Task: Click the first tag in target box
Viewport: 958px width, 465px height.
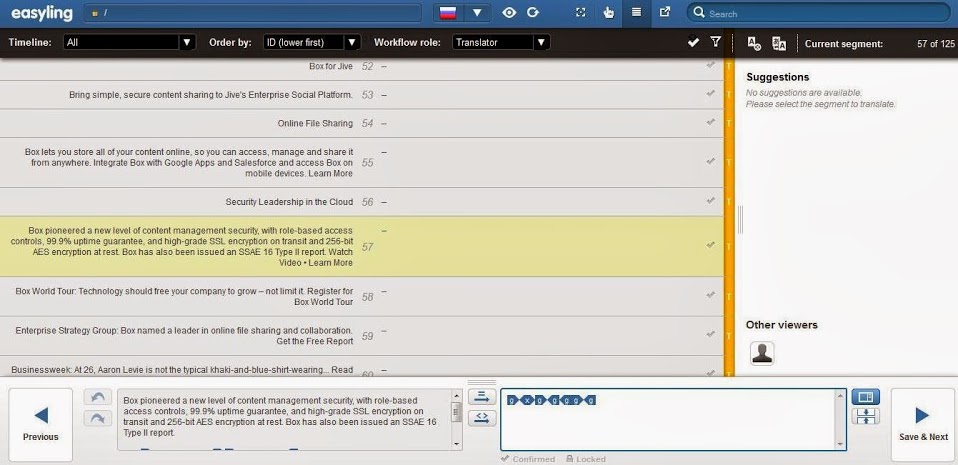Action: click(513, 401)
